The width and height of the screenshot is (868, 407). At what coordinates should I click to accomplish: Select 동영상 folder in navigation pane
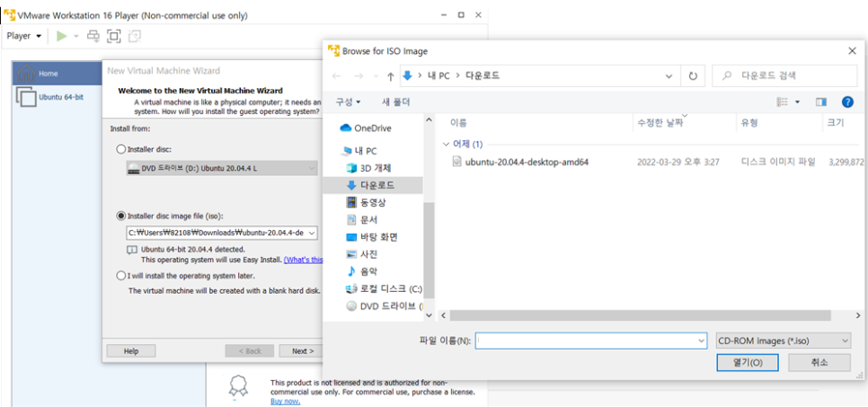coord(367,202)
